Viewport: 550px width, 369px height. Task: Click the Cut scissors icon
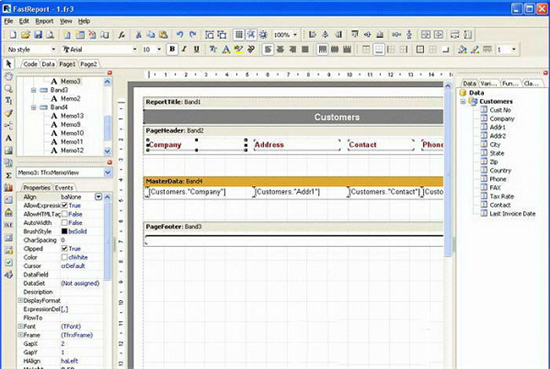pos(138,35)
